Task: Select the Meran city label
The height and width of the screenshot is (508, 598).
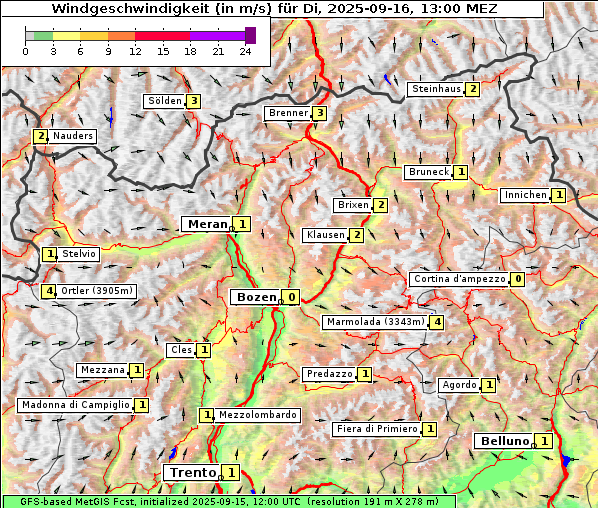Action: [207, 224]
